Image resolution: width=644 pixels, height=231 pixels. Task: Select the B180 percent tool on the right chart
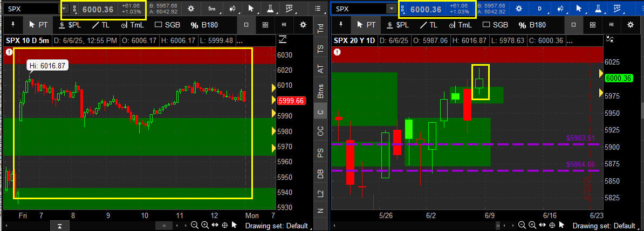tap(531, 25)
